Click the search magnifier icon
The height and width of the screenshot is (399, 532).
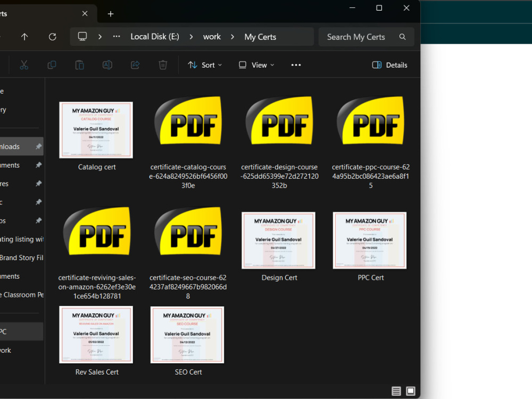click(402, 37)
